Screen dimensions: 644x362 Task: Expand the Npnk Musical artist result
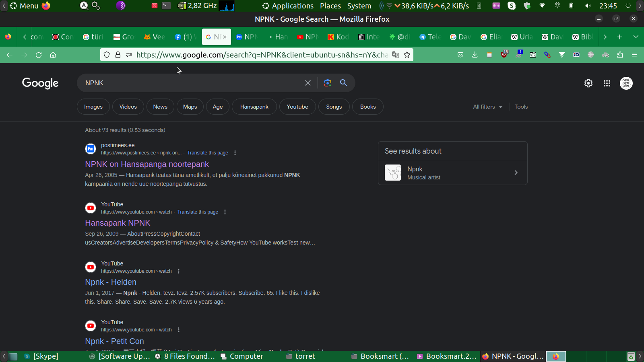tap(453, 173)
